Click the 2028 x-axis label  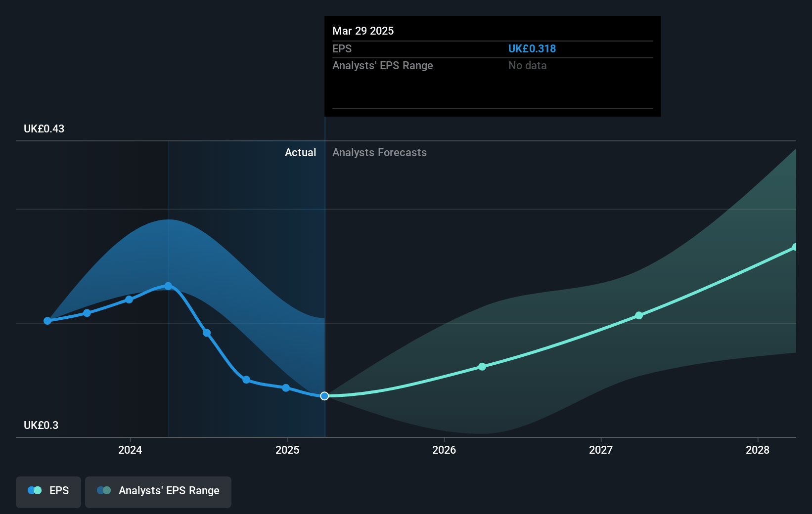[758, 450]
